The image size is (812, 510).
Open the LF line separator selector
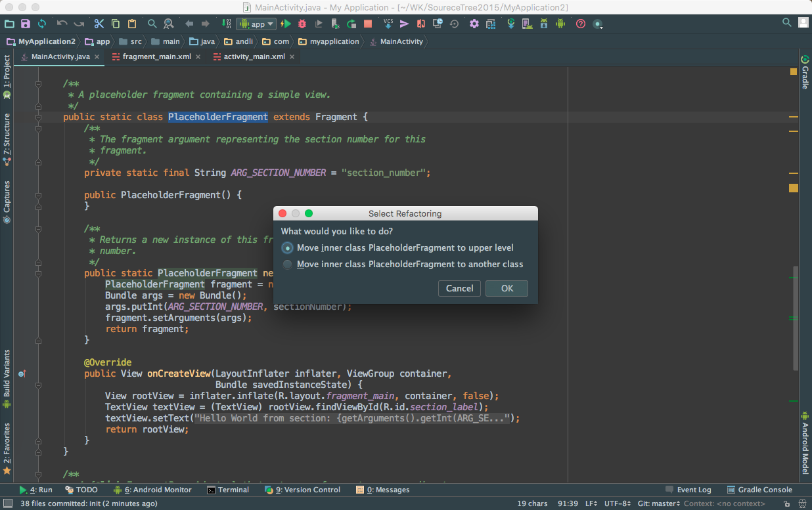591,503
